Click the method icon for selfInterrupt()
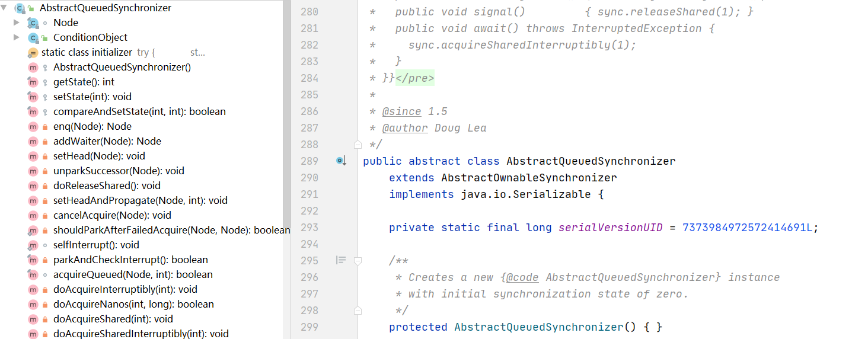This screenshot has width=868, height=339. click(x=33, y=245)
